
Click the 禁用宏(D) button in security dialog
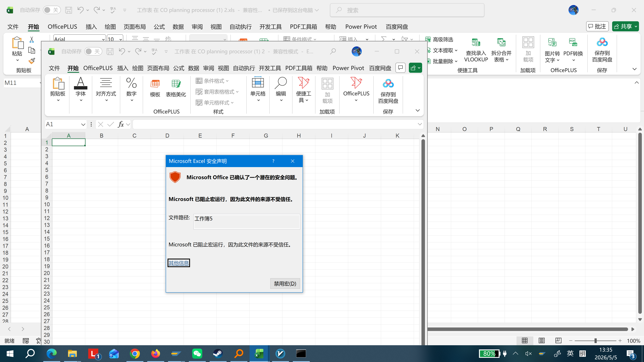[285, 284]
